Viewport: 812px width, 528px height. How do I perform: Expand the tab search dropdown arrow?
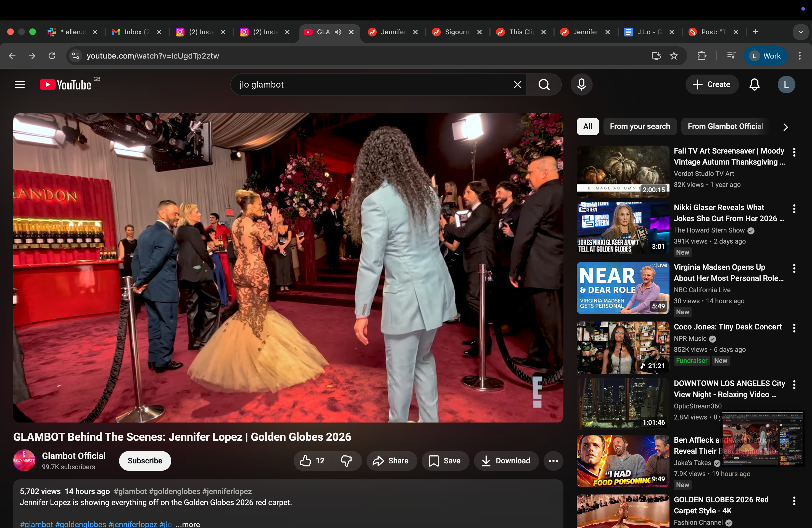pyautogui.click(x=800, y=32)
